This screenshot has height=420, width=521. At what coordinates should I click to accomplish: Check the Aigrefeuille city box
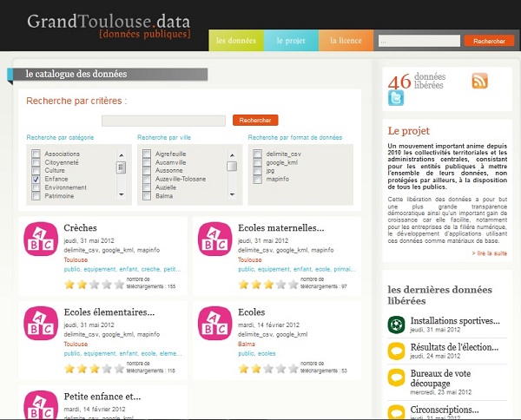click(147, 154)
